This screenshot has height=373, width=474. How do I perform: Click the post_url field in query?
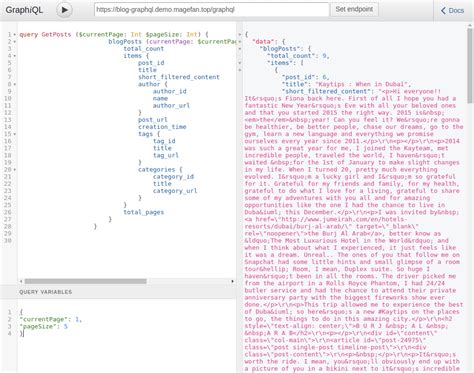coord(153,120)
